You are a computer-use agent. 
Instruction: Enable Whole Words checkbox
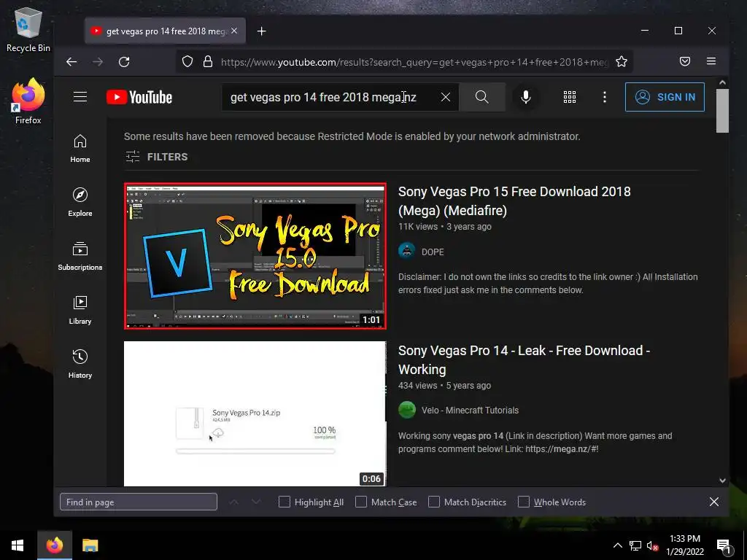click(x=524, y=502)
